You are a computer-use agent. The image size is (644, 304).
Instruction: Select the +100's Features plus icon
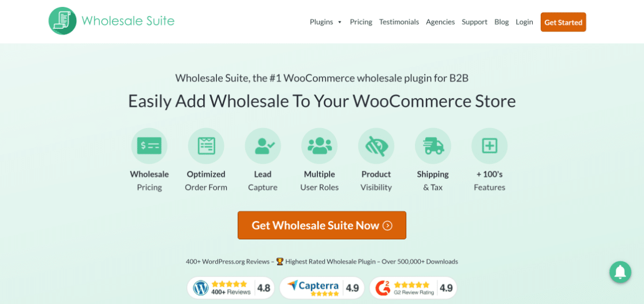pyautogui.click(x=489, y=146)
